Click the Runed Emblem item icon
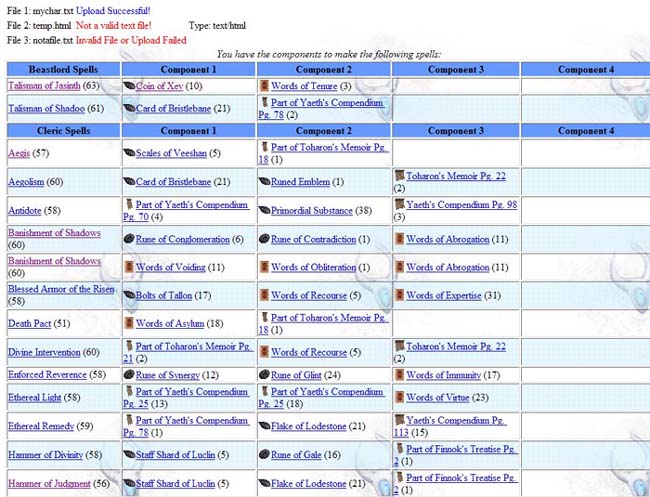Image resolution: width=650 pixels, height=497 pixels. click(x=264, y=182)
